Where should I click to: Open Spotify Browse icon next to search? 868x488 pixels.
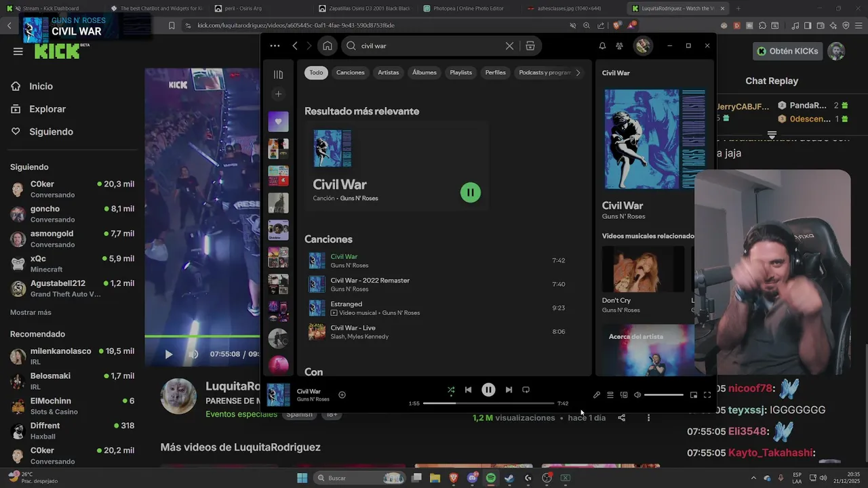click(x=530, y=45)
